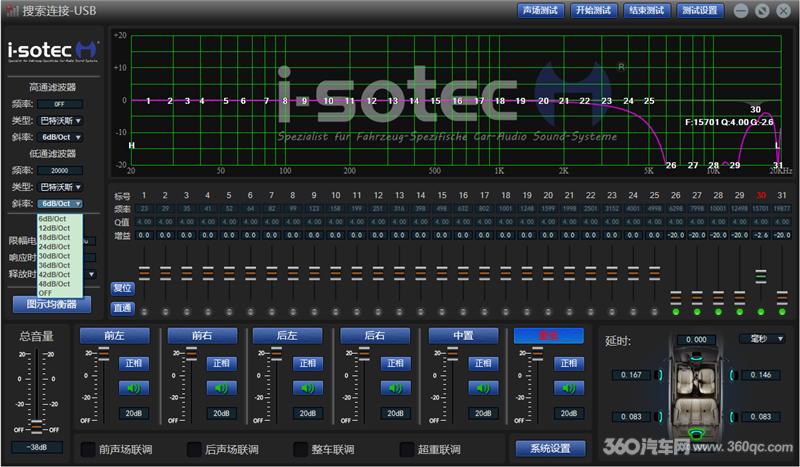Click the 总音量 master volume slider

click(x=37, y=425)
